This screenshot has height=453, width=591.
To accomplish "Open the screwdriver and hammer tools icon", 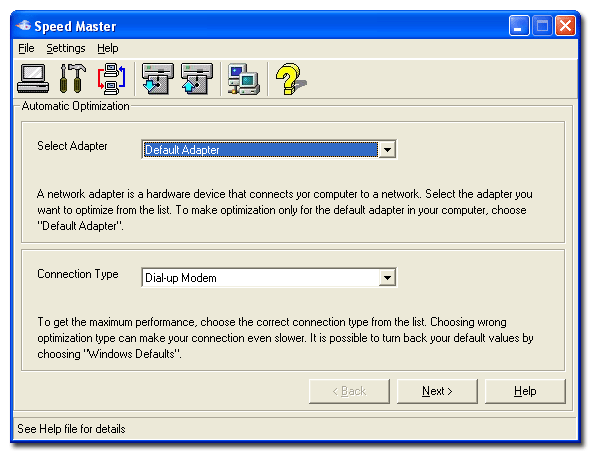I will coord(73,78).
